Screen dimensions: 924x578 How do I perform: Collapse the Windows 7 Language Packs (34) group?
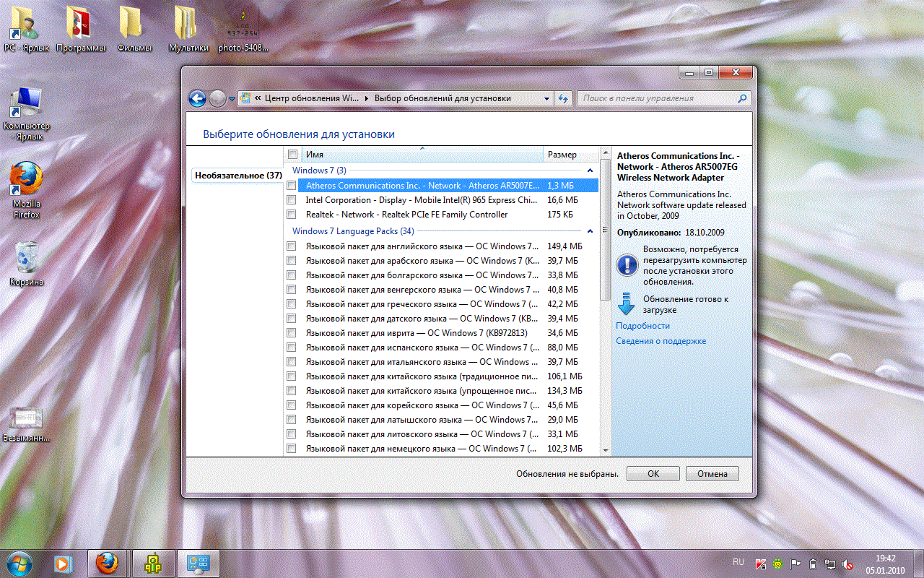pos(590,231)
